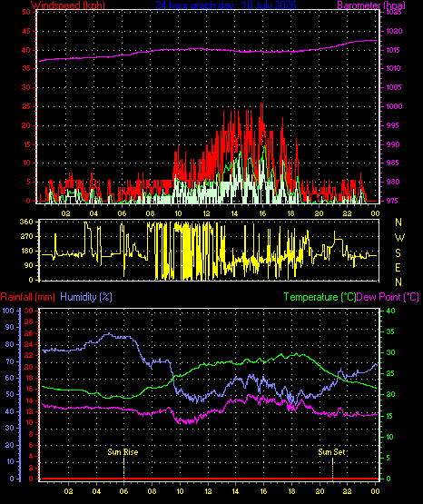
Task: Click the "1015" barometer value
Action: tap(394, 50)
